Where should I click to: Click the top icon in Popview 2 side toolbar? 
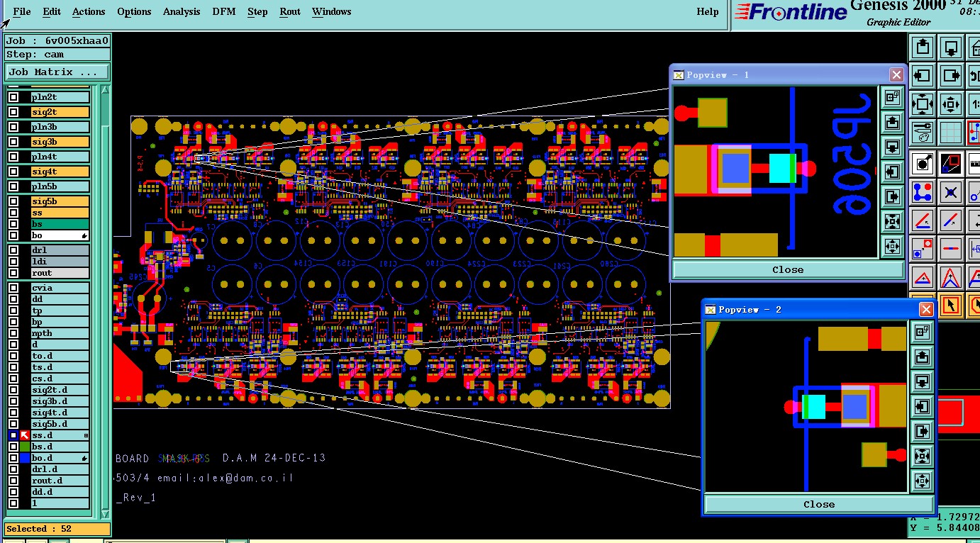pos(922,332)
